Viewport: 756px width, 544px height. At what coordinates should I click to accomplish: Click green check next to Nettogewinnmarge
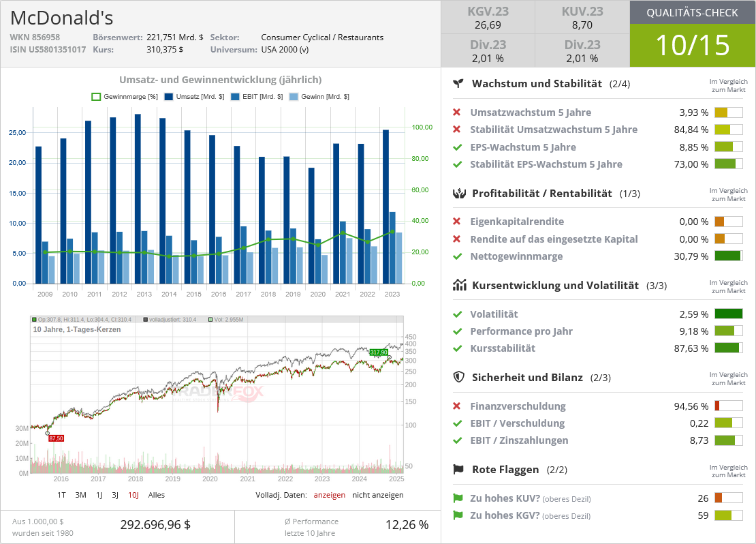(458, 256)
